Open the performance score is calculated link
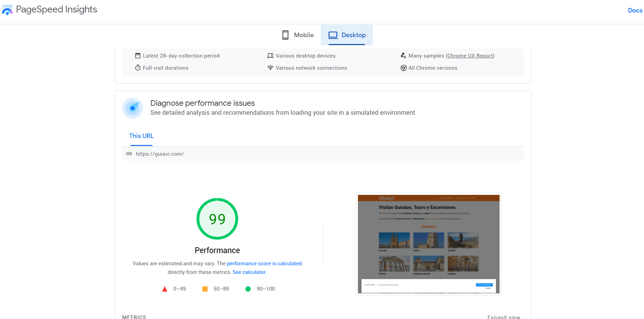 pos(264,264)
